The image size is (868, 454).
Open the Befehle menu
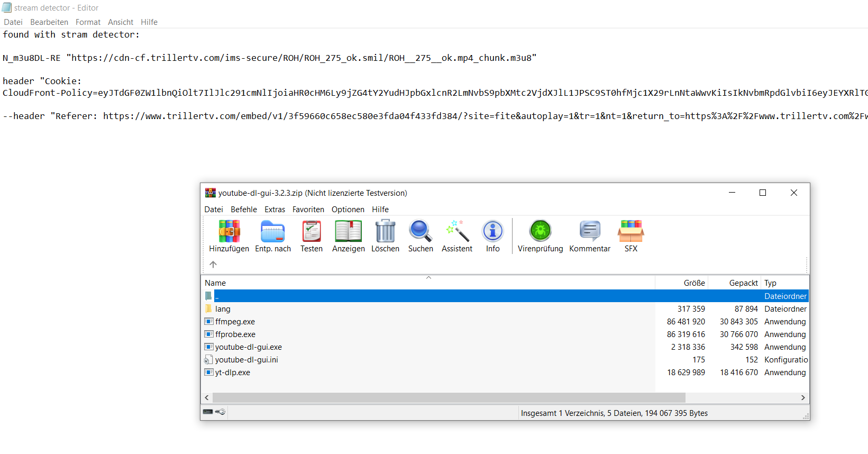coord(244,210)
